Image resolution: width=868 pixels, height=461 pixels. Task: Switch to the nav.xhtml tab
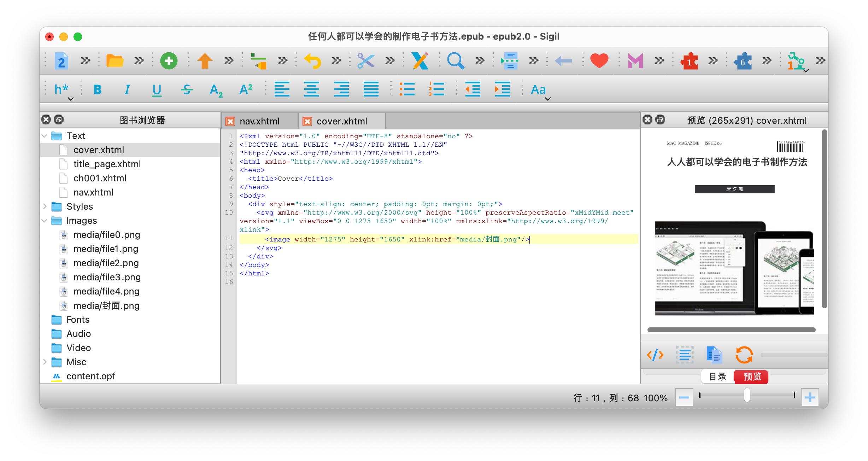point(259,121)
